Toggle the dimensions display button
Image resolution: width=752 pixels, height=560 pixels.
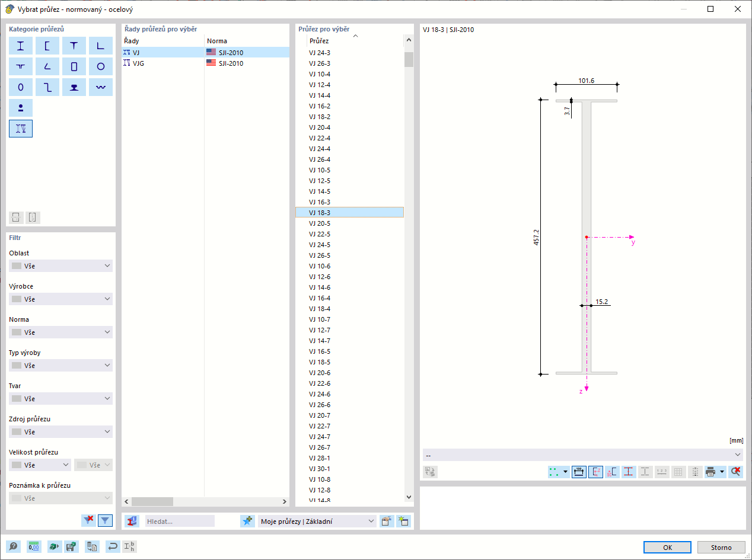[x=579, y=472]
